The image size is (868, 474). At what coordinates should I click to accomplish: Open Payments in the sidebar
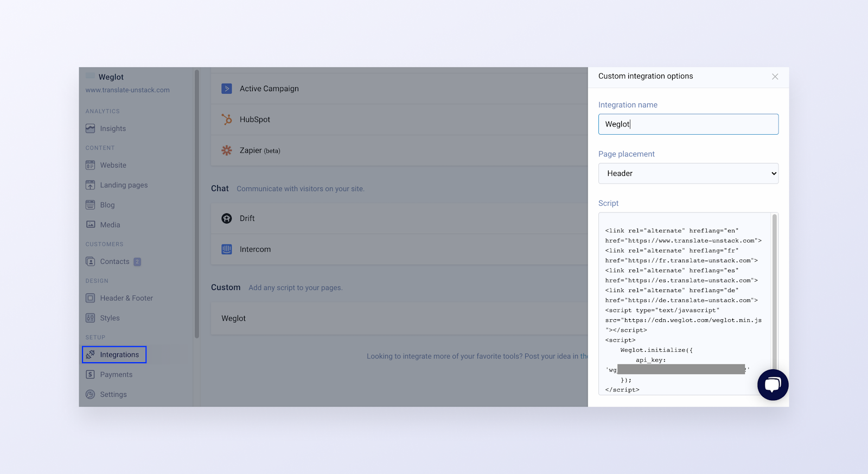pyautogui.click(x=116, y=375)
